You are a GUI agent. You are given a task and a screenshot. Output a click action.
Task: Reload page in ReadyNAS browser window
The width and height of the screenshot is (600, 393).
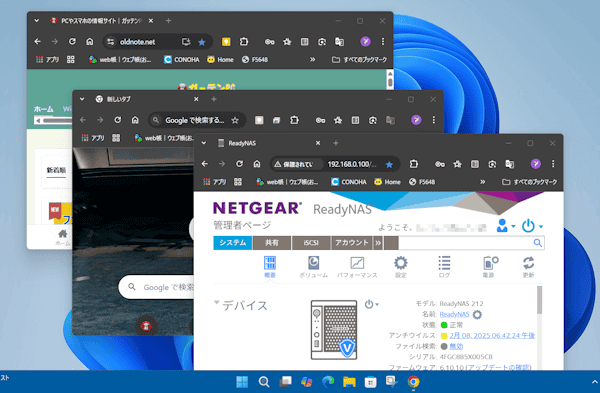pyautogui.click(x=240, y=164)
